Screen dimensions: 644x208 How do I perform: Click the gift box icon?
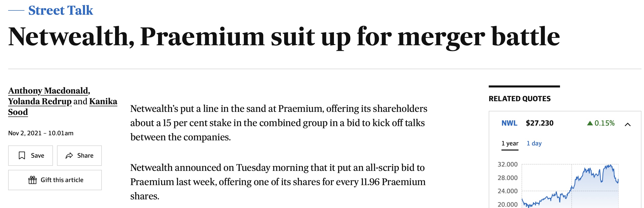(33, 180)
